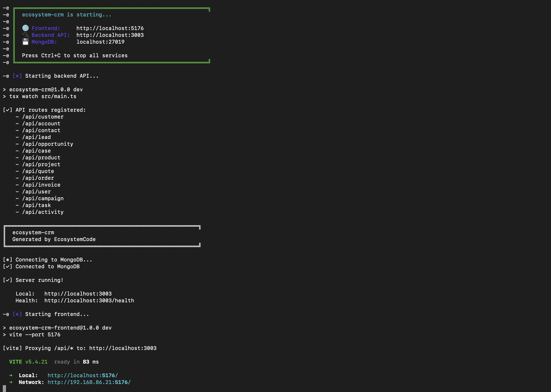This screenshot has width=551, height=392.
Task: Select the /api/customer route entry
Action: click(43, 117)
